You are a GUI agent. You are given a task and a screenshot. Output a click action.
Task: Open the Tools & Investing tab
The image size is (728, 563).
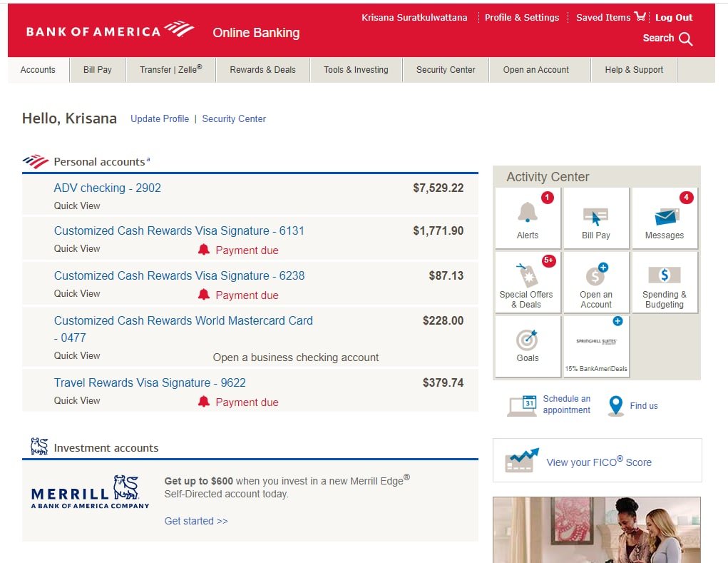pyautogui.click(x=356, y=70)
